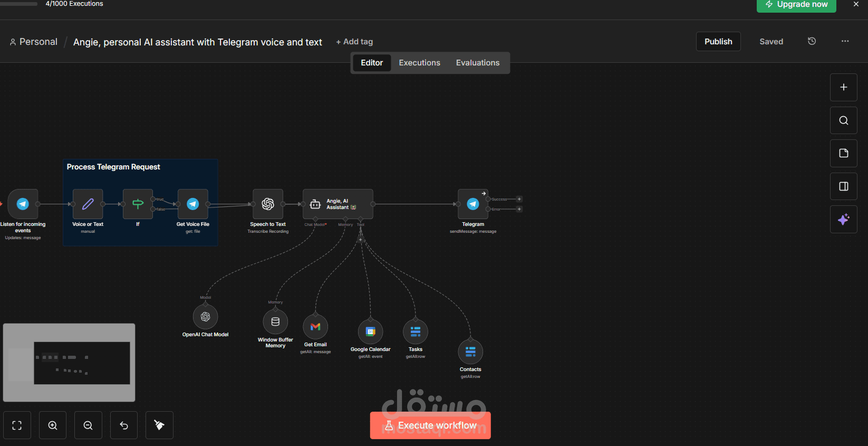
Task: Open the Telegram trigger node icon
Action: click(x=23, y=204)
